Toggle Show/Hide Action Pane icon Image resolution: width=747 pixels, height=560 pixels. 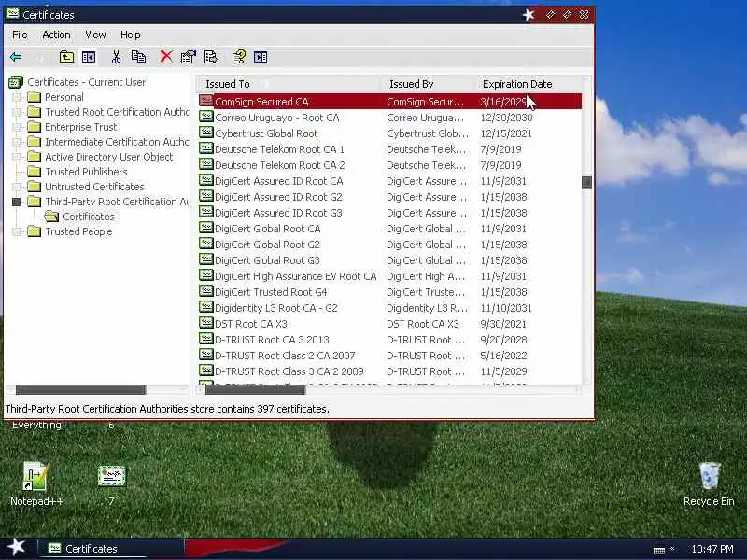click(x=261, y=57)
